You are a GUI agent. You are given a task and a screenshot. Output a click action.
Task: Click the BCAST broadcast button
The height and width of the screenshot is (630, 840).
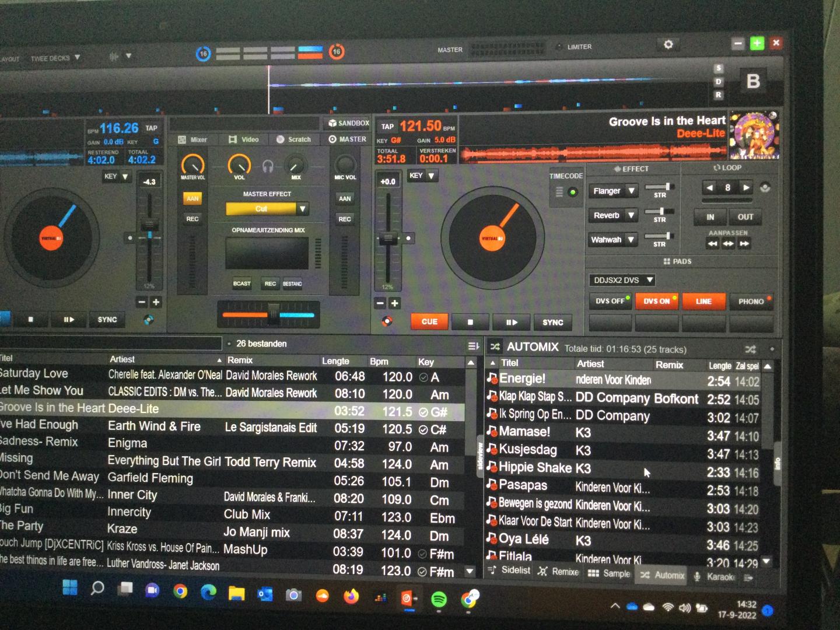click(x=242, y=283)
